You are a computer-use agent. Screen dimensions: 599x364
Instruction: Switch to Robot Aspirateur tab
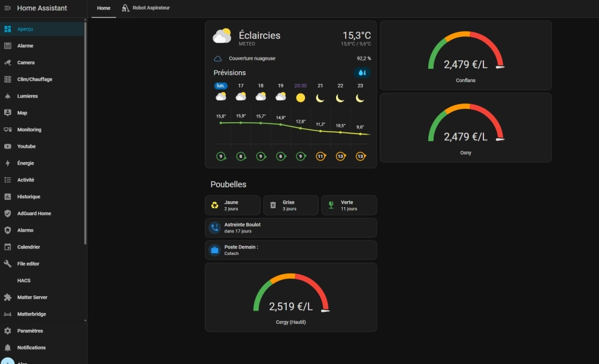pos(146,8)
